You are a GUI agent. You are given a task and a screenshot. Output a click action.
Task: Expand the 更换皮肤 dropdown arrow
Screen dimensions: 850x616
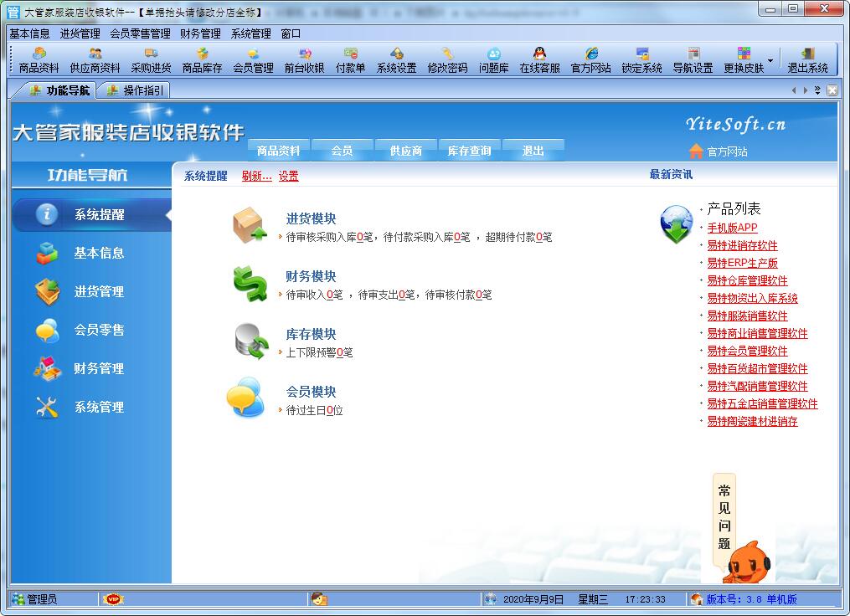[x=770, y=60]
